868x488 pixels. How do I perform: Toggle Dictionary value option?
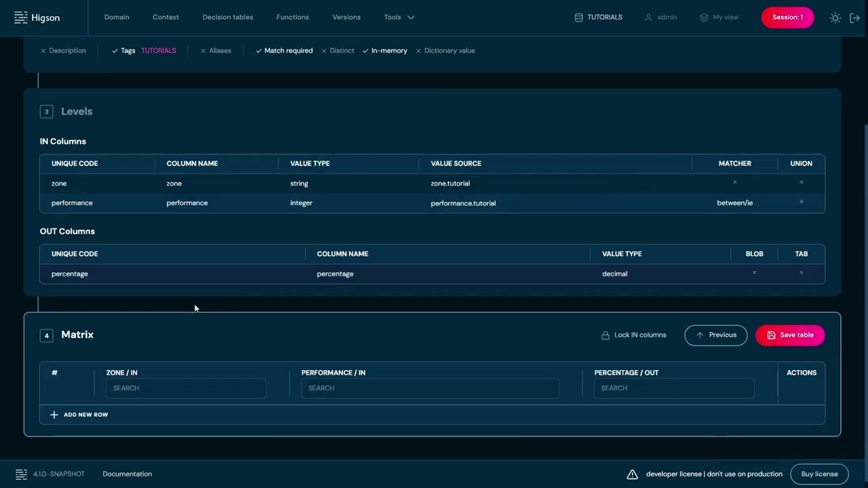click(446, 51)
